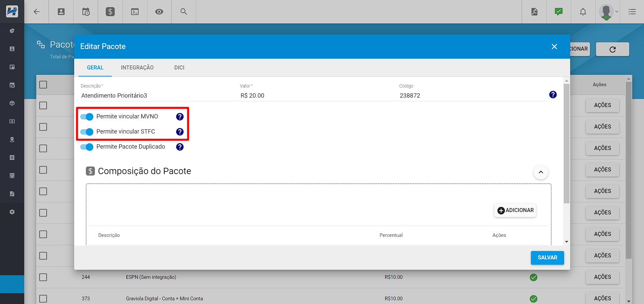Open AÇÕES for the ESPN row
The image size is (644, 304).
602,277
